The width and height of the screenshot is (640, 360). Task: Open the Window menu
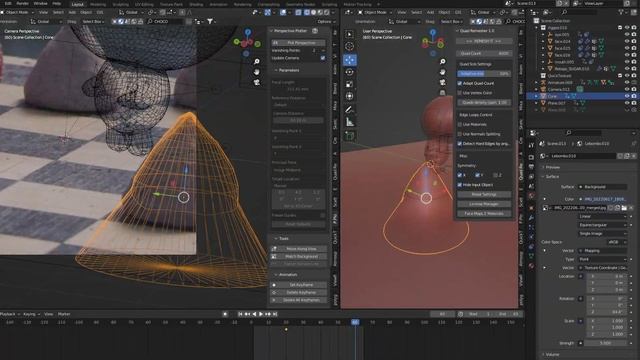point(40,3)
